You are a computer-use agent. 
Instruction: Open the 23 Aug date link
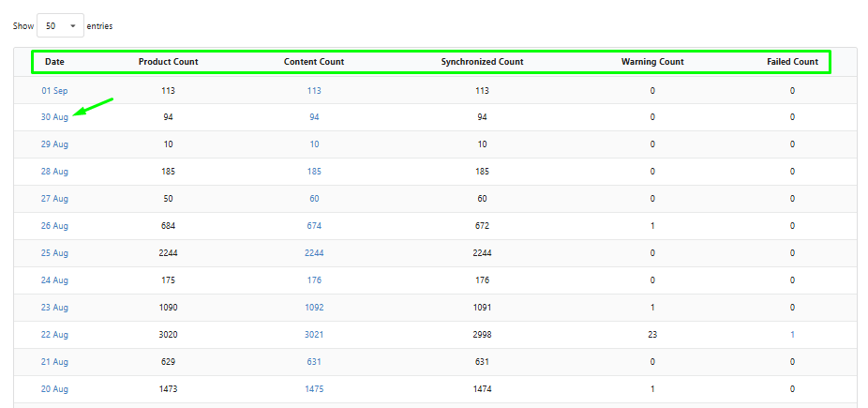(54, 308)
